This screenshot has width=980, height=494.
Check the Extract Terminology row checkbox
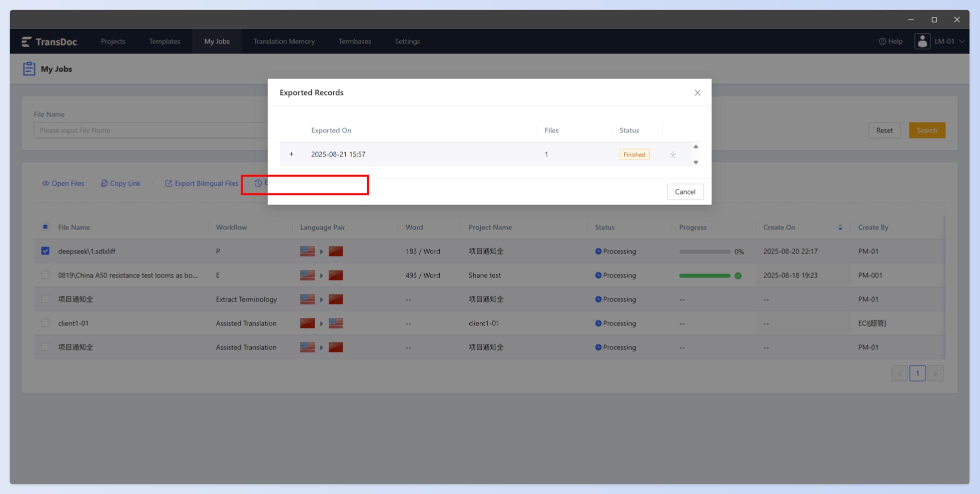point(45,299)
